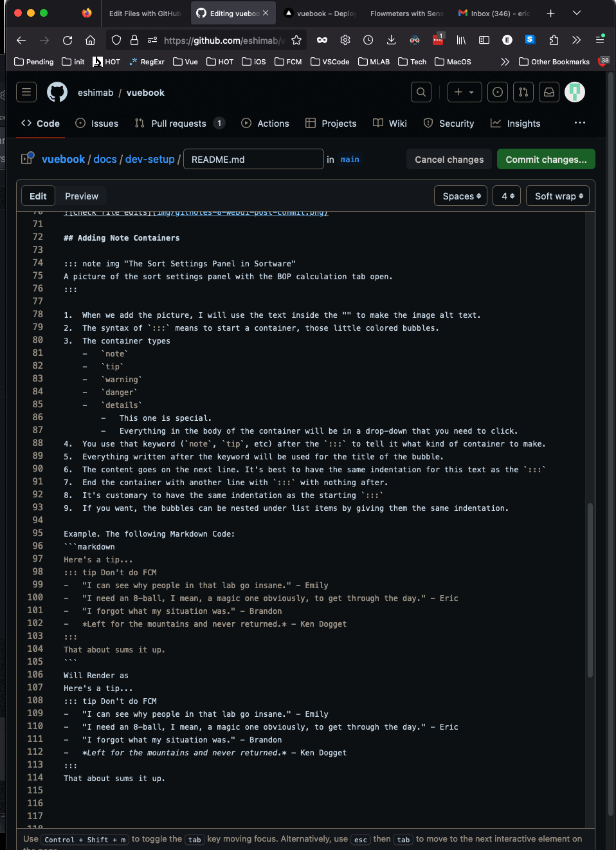
Task: Switch to Preview mode
Action: [82, 196]
